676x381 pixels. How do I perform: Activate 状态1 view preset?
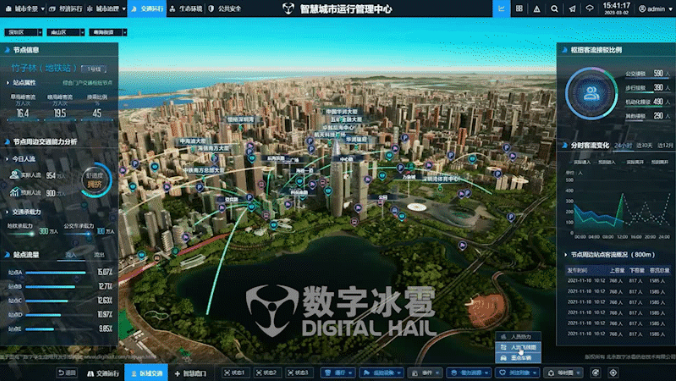(235, 373)
